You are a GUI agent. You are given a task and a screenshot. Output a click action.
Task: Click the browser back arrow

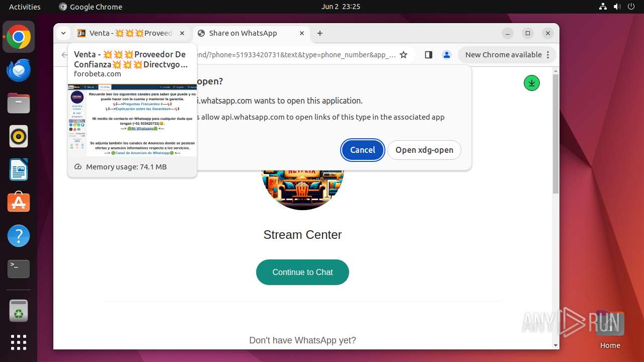coord(64,55)
